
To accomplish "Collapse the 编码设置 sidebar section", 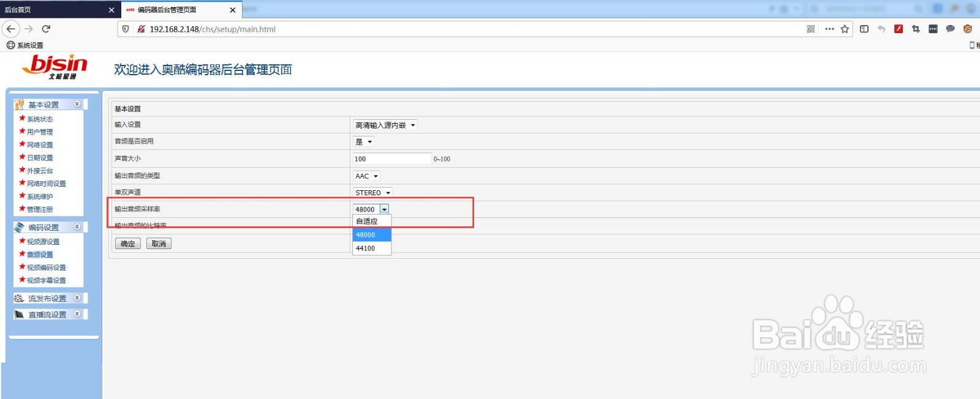I will pyautogui.click(x=77, y=226).
